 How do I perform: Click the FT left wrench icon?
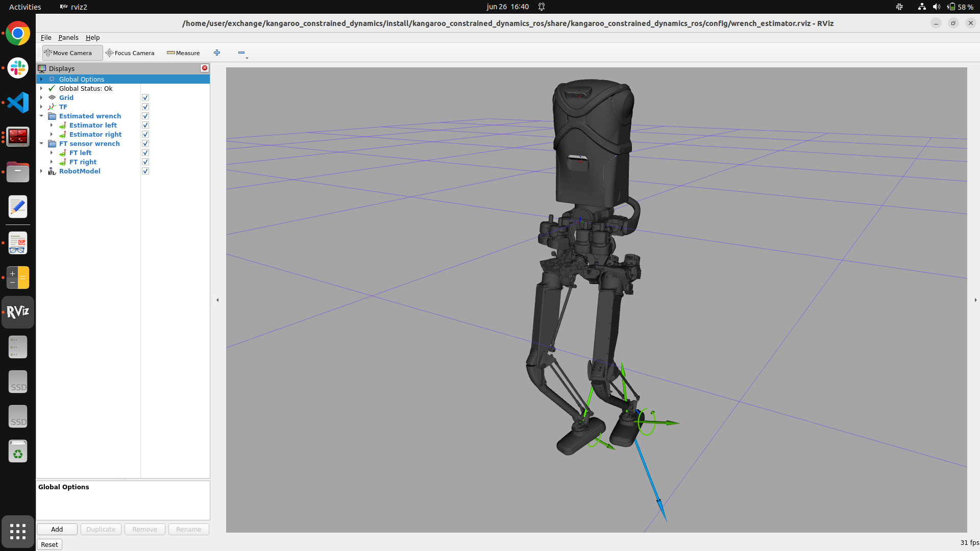[62, 153]
